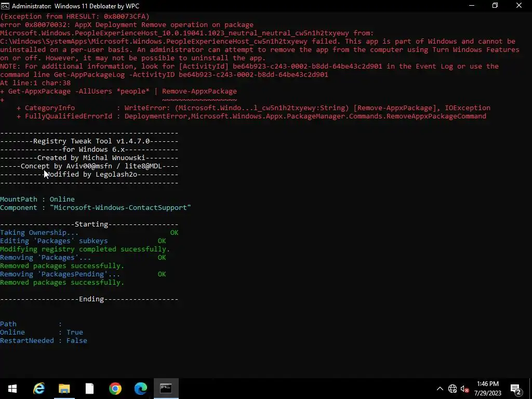Screen dimensions: 532x399
Task: Show hidden system tray icons
Action: coord(440,389)
